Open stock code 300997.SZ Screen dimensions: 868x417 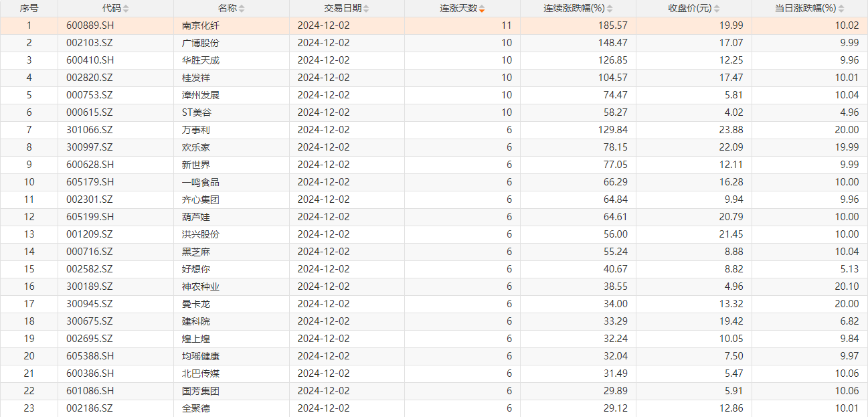[90, 147]
